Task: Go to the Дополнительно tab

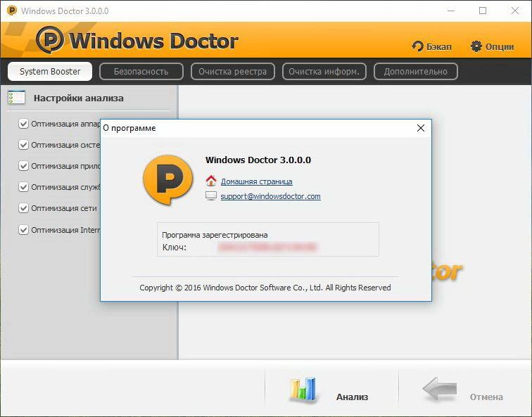Action: (x=416, y=72)
